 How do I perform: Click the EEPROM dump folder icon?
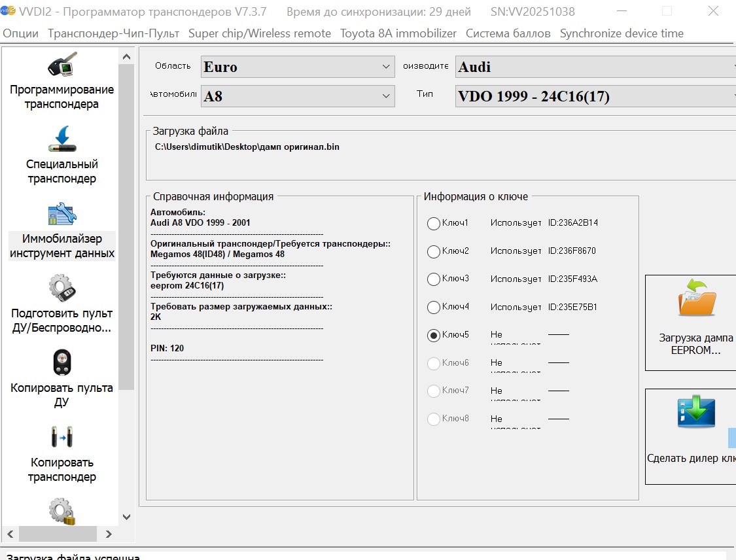click(696, 298)
